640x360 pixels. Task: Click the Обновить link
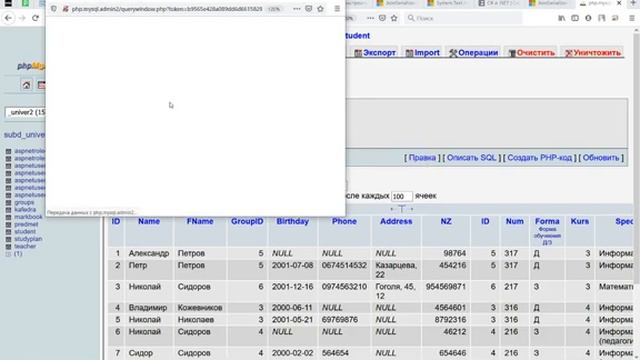(x=601, y=158)
